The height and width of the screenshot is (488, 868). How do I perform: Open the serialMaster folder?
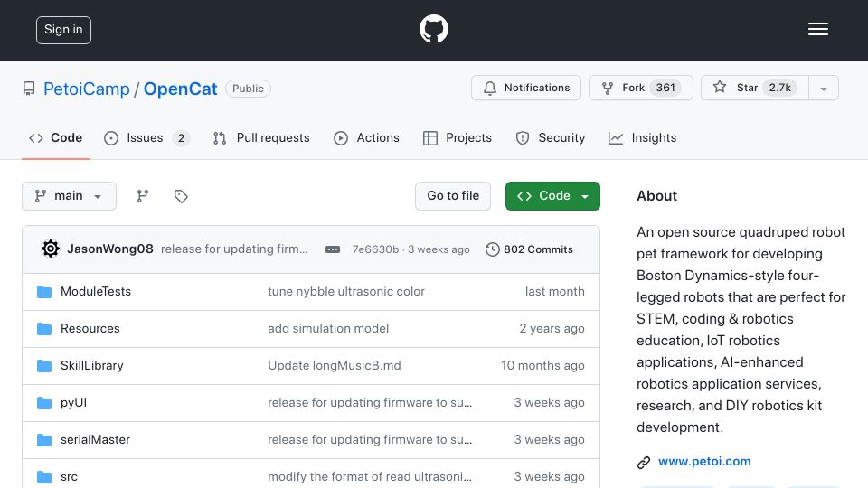click(95, 440)
